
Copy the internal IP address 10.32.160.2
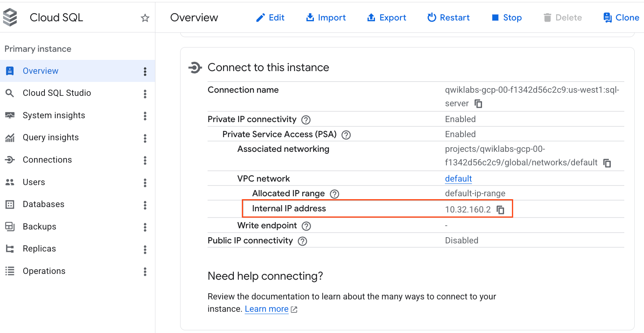(501, 210)
